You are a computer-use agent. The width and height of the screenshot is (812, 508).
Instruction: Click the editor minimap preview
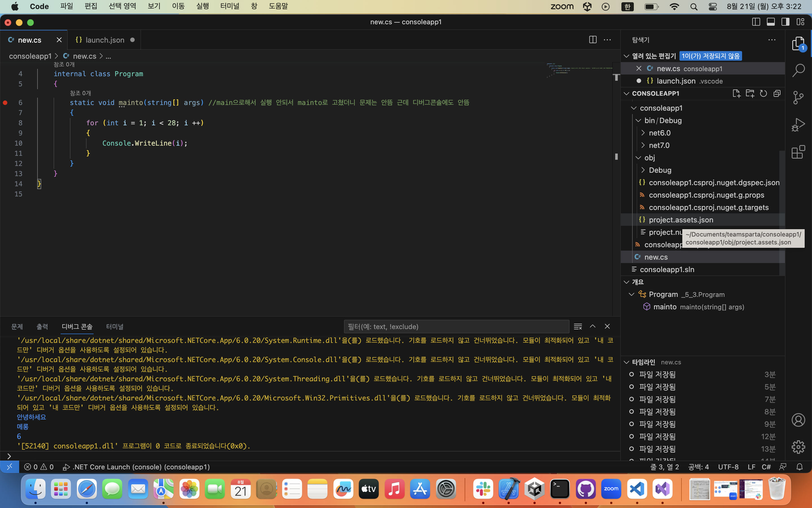click(x=579, y=71)
